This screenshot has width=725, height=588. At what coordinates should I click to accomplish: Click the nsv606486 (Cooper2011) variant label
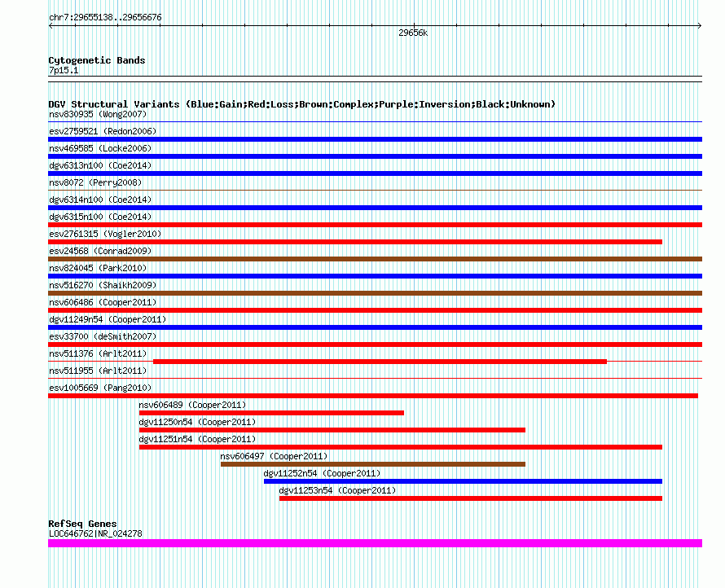pos(103,302)
